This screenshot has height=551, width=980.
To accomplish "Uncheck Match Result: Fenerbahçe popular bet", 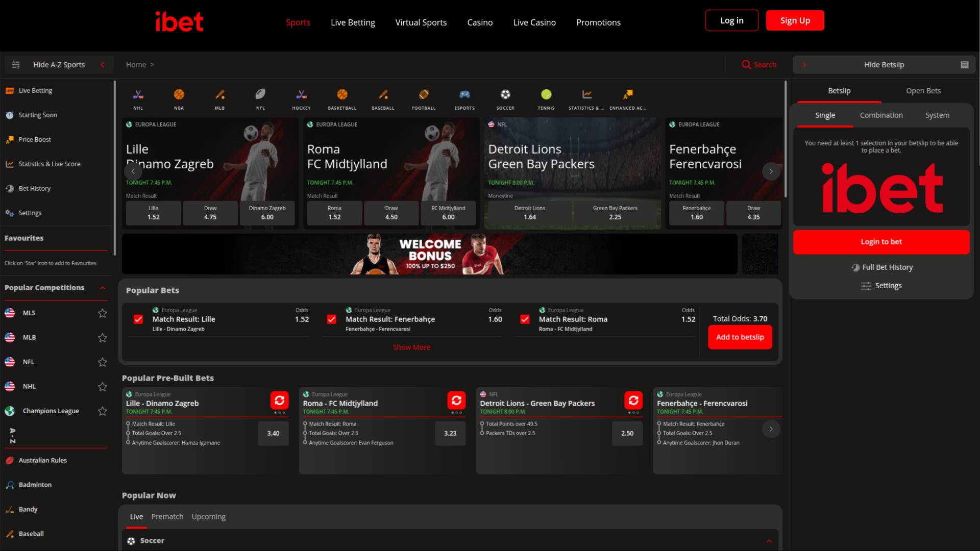I will tap(331, 319).
